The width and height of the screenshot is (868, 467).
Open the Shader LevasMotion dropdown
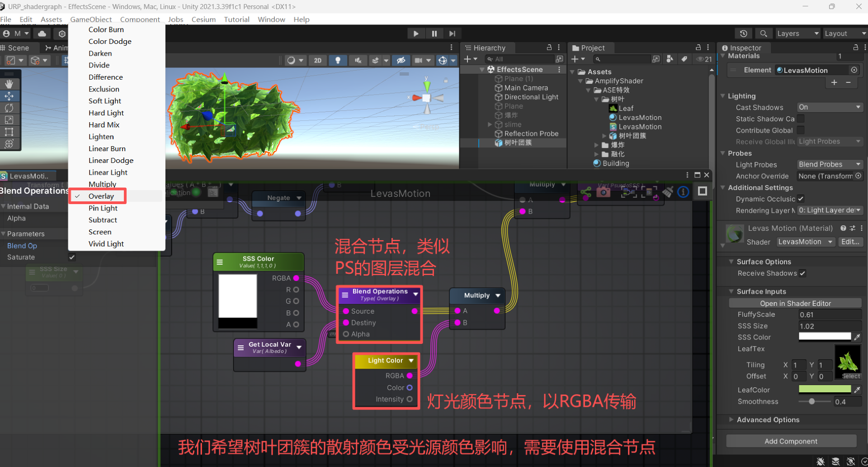[x=806, y=242]
